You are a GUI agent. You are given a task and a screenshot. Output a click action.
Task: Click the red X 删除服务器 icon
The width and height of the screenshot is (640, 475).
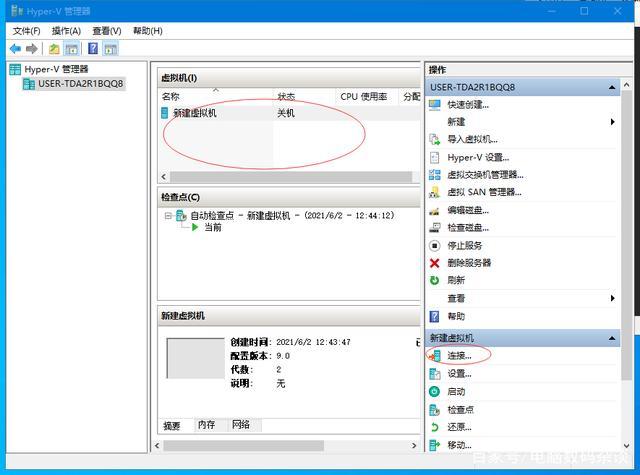coord(435,263)
